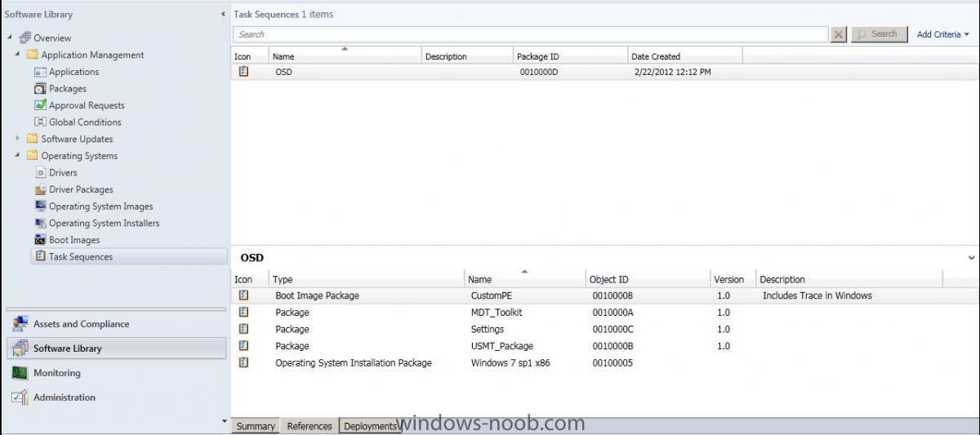
Task: Open the Monitoring workspace
Action: (x=114, y=373)
